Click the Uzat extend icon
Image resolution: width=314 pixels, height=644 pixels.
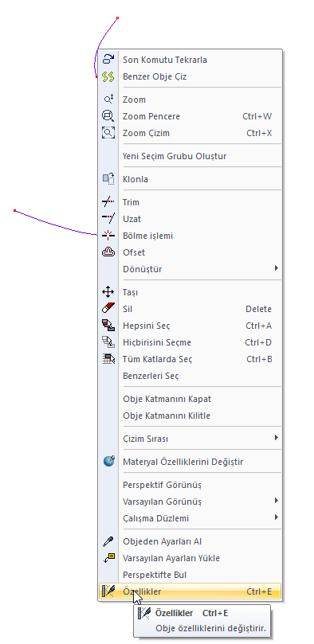click(x=108, y=219)
